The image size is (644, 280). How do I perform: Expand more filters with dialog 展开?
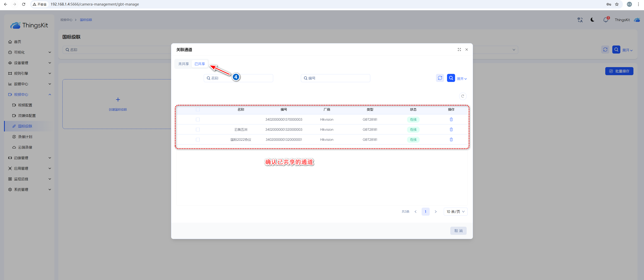click(462, 79)
